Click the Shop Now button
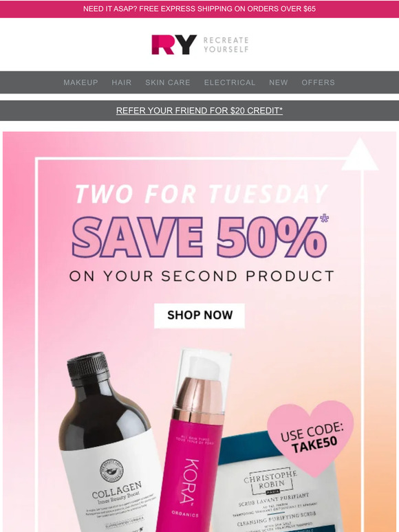The width and height of the screenshot is (399, 532). (x=199, y=315)
